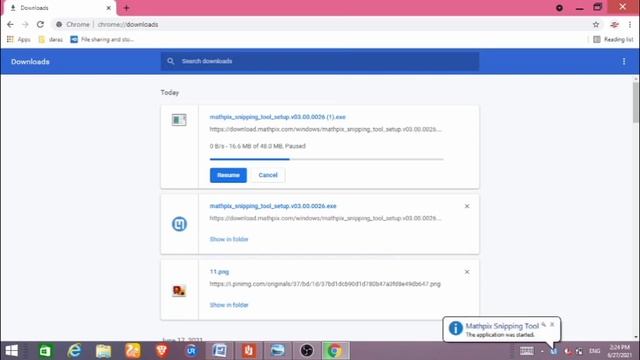Open OBS Studio from the taskbar

pyautogui.click(x=307, y=351)
